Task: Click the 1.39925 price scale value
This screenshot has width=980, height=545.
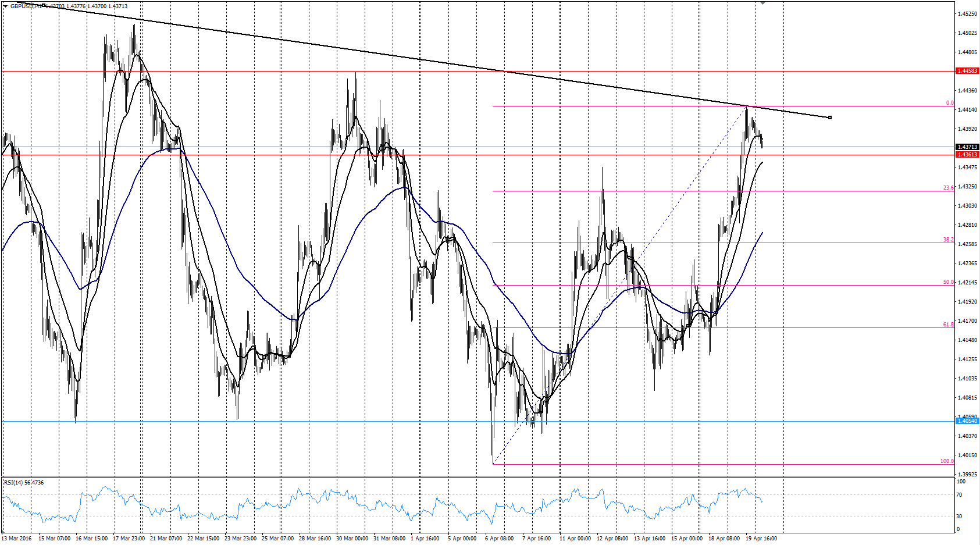Action: (967, 475)
